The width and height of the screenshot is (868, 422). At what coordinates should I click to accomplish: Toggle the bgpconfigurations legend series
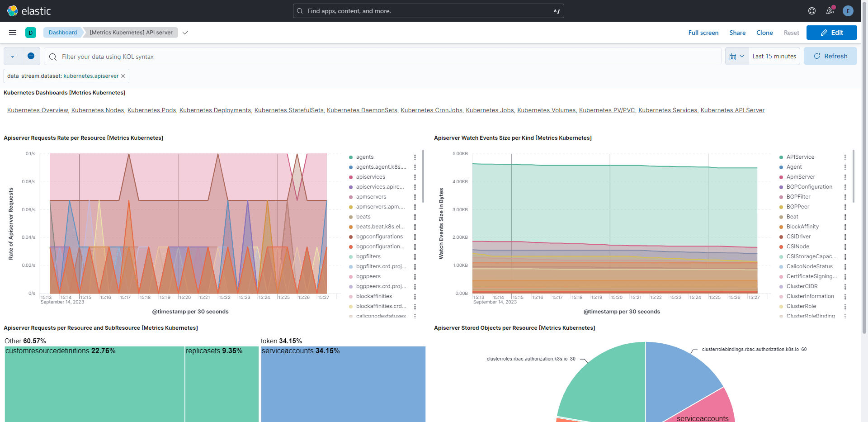tap(379, 237)
